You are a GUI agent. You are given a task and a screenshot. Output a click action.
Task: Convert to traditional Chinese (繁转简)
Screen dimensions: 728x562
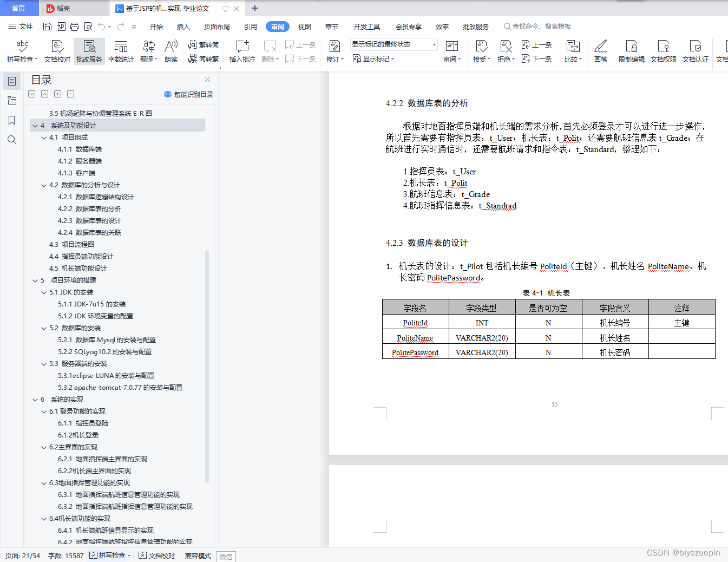(x=204, y=45)
